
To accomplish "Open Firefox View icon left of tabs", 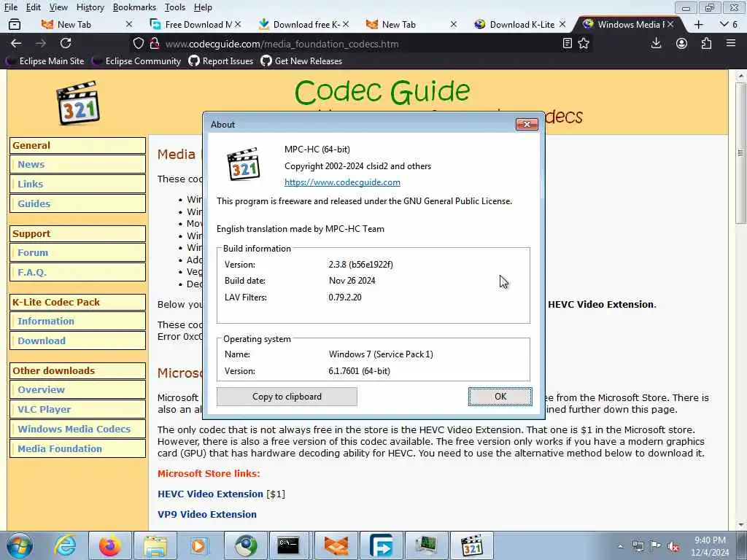I will click(x=15, y=24).
